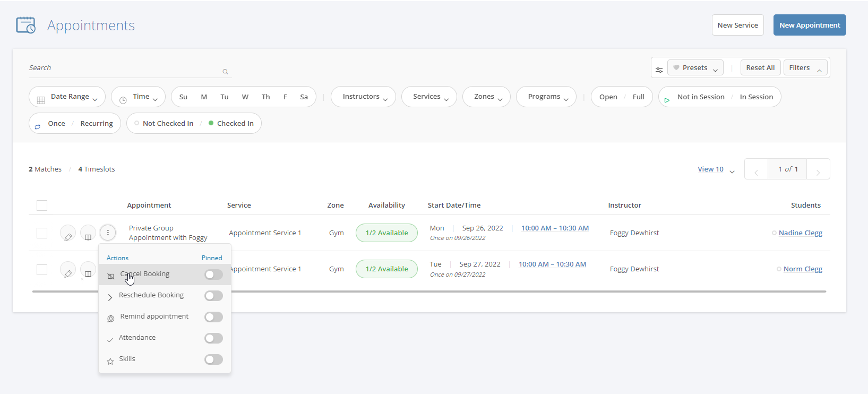
Task: Click 1/2 Available badge for Sep 26
Action: (386, 233)
